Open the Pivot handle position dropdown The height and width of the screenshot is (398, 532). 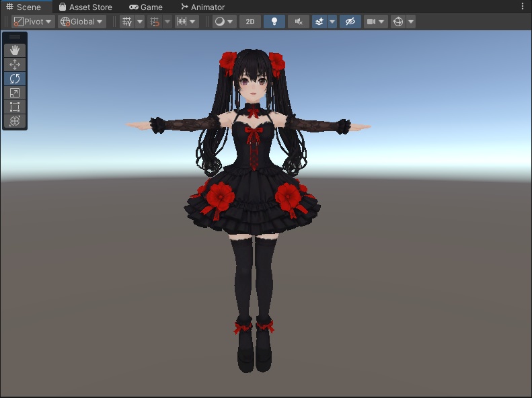coord(33,22)
